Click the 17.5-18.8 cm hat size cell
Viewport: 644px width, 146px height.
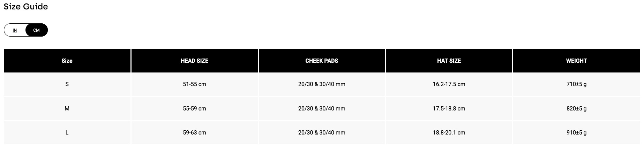point(449,108)
